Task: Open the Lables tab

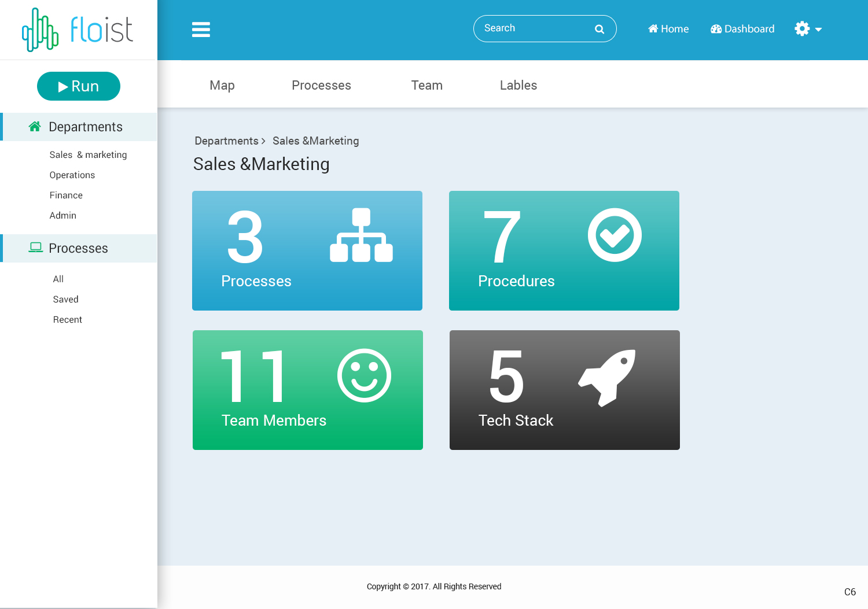Action: (x=518, y=85)
